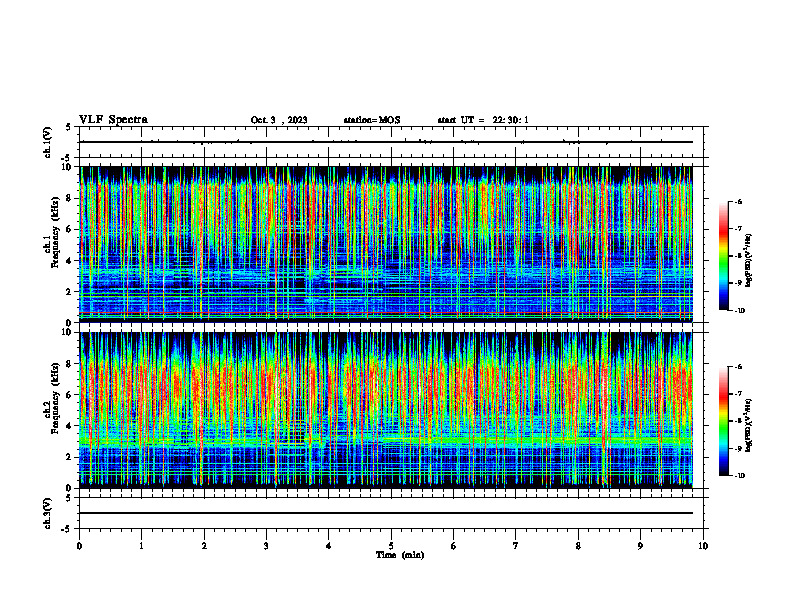This screenshot has height=612, width=792.
Task: Click the "-8" label on ch.2 color scale
Action: 738,421
